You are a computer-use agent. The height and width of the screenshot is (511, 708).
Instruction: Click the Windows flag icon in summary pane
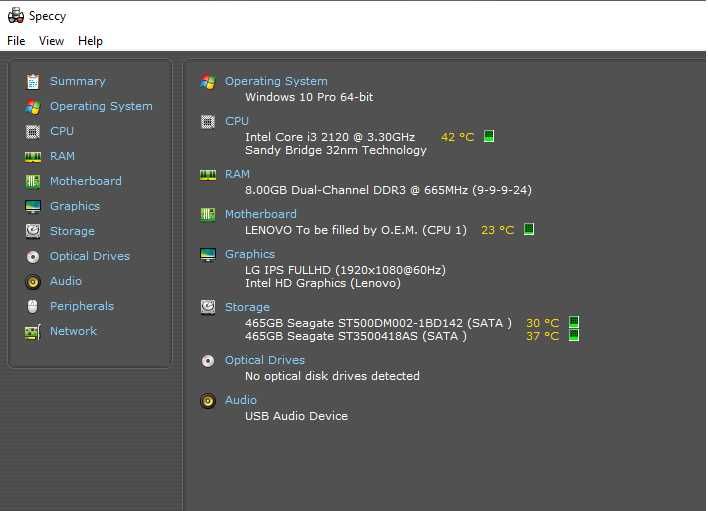coord(208,81)
